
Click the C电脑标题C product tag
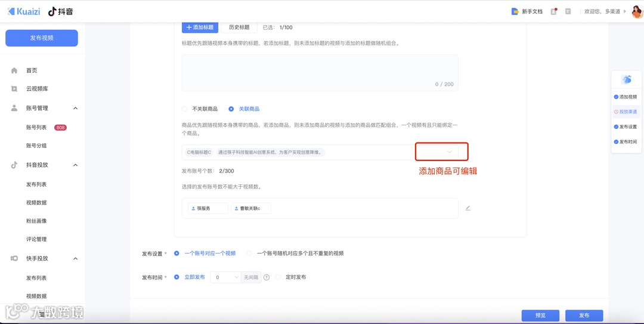[x=199, y=152]
